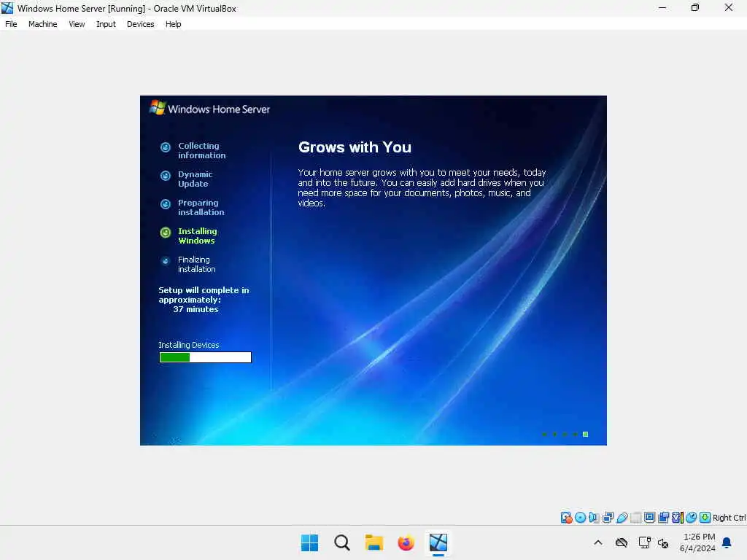Open the clock showing 1:26 PM

coord(698,542)
